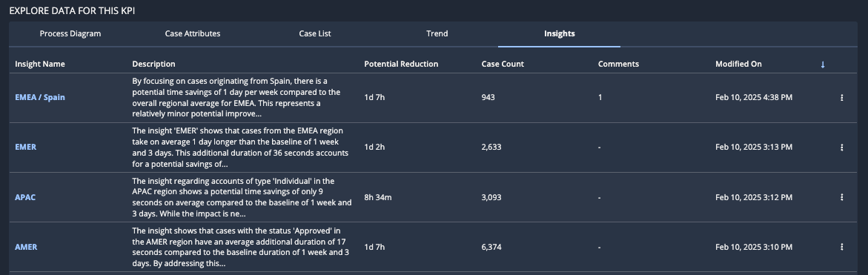Sort by the Modified On column header

point(738,64)
